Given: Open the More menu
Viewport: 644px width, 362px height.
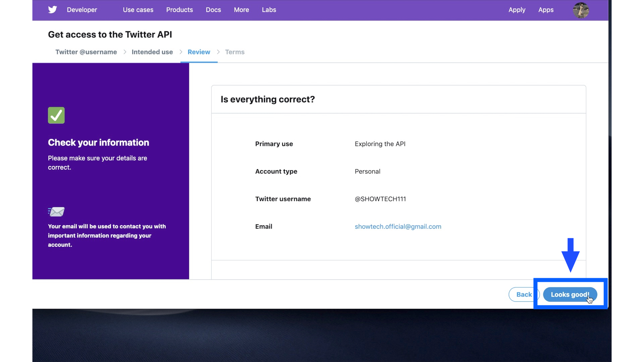Looking at the screenshot, I should coord(241,10).
